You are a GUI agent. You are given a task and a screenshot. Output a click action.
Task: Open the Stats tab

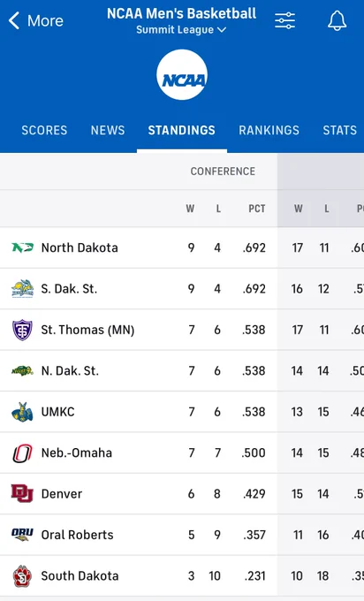pos(340,130)
